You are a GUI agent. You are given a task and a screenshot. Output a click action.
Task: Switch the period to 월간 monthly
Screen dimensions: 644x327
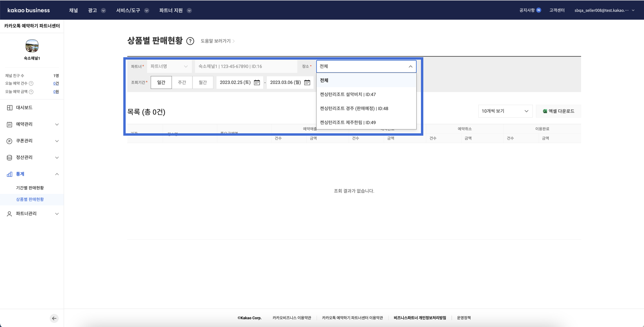pos(203,82)
